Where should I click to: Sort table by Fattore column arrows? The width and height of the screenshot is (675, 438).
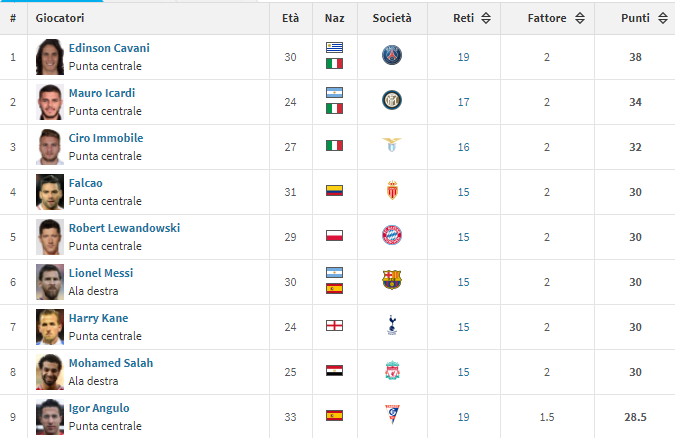(580, 18)
